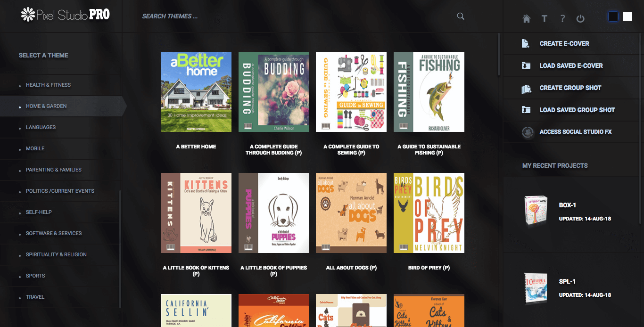This screenshot has height=327, width=644.
Task: Open Spirituality & Religion category
Action: coord(56,254)
